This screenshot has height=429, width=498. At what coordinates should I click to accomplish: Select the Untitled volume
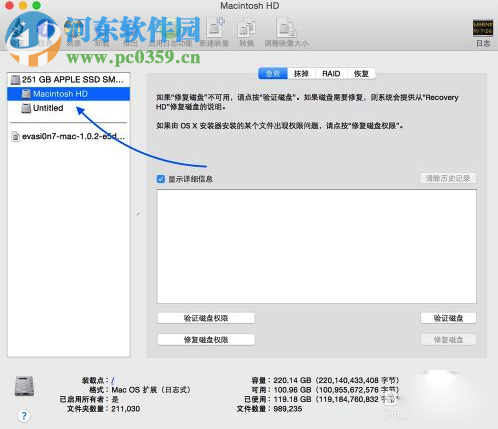[x=69, y=108]
